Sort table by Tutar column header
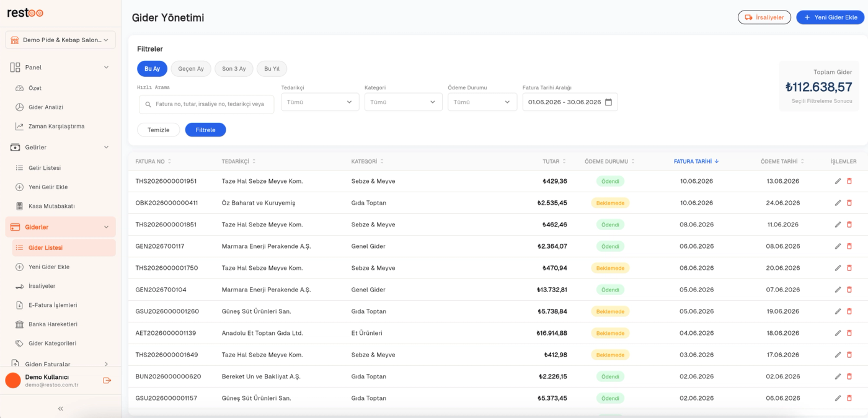This screenshot has height=418, width=868. [555, 161]
